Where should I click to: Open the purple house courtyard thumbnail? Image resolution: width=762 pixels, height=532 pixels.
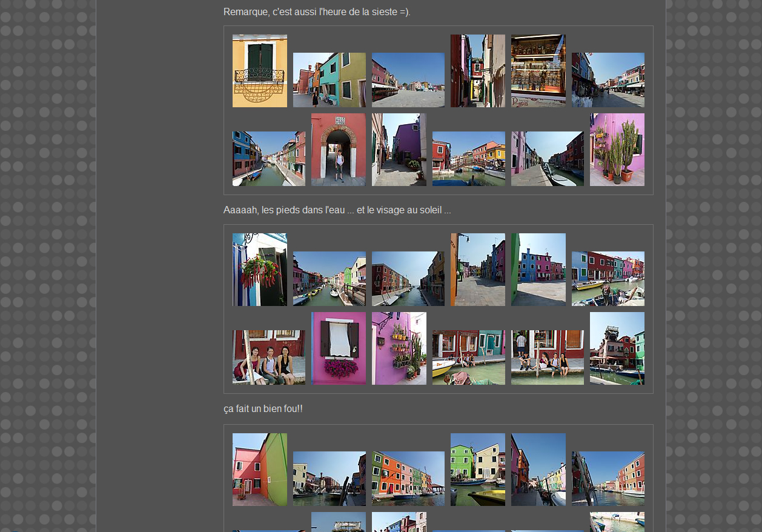coord(399,150)
